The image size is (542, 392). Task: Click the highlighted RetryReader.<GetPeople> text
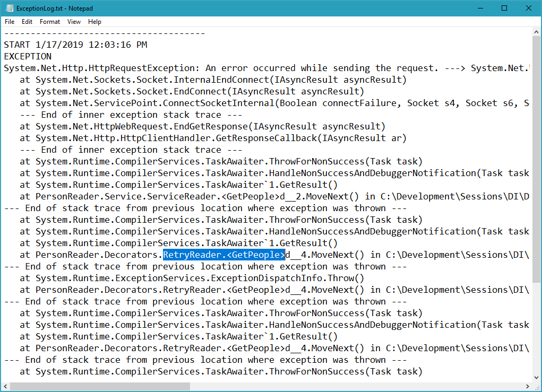(x=224, y=255)
